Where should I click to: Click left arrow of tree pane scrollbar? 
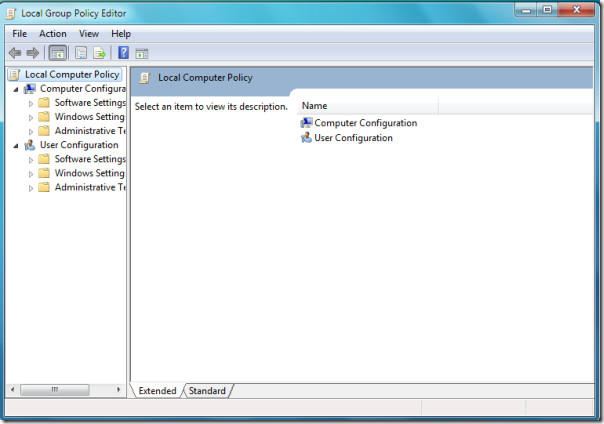coord(13,389)
